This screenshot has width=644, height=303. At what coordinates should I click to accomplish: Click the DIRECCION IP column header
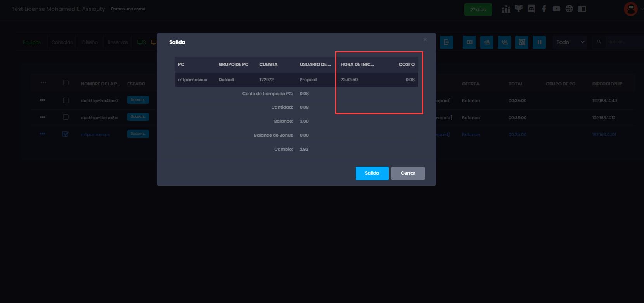click(x=607, y=84)
